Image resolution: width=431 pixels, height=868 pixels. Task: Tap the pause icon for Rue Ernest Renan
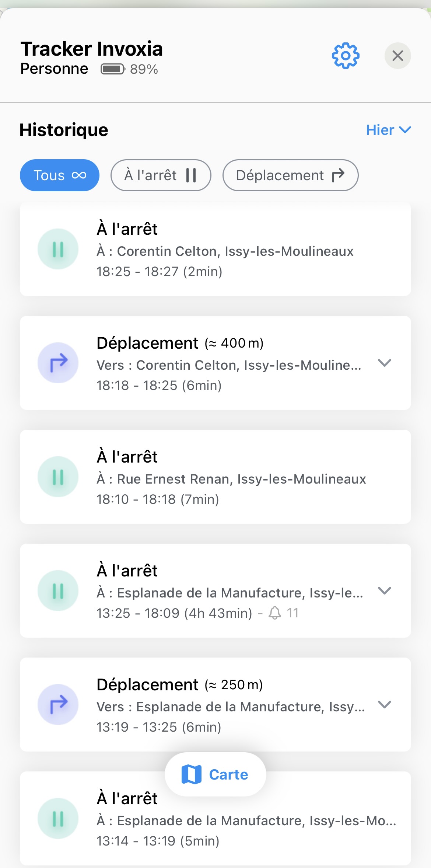(x=58, y=477)
